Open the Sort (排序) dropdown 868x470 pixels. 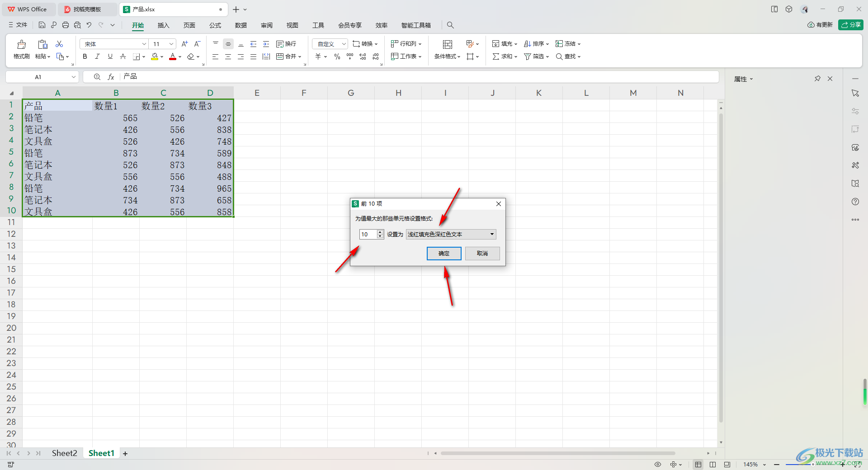pyautogui.click(x=536, y=44)
